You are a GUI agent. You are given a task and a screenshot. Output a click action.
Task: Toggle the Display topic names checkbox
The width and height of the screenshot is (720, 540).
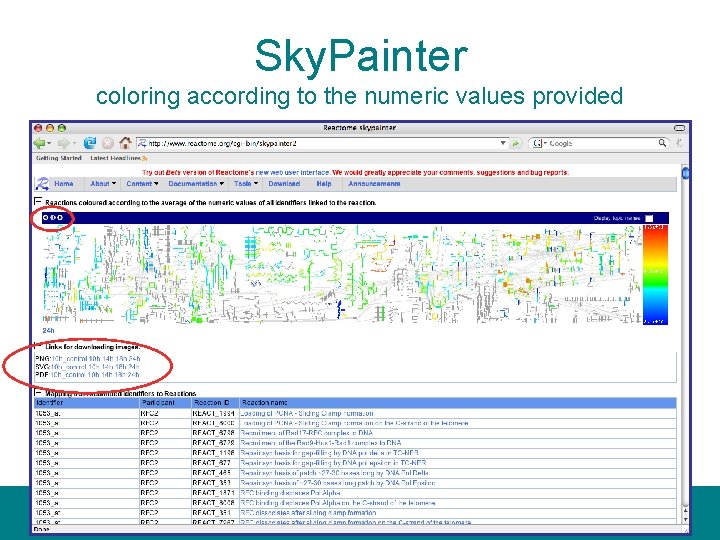click(649, 218)
